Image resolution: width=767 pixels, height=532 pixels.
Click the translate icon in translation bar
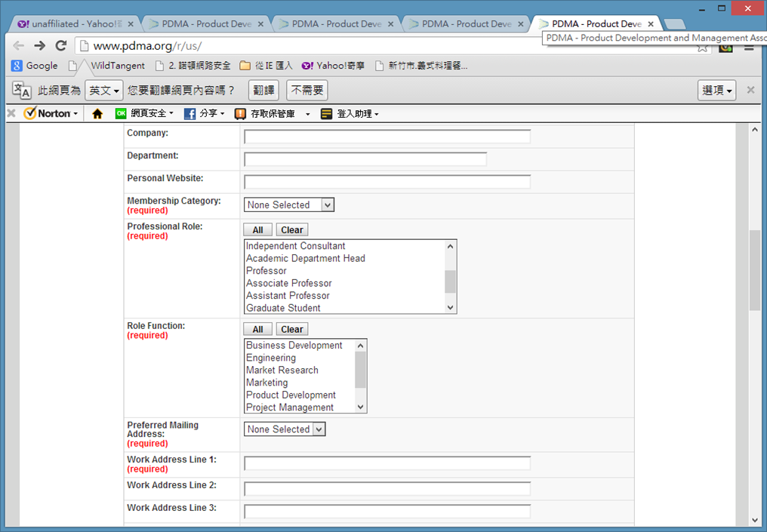[x=22, y=90]
